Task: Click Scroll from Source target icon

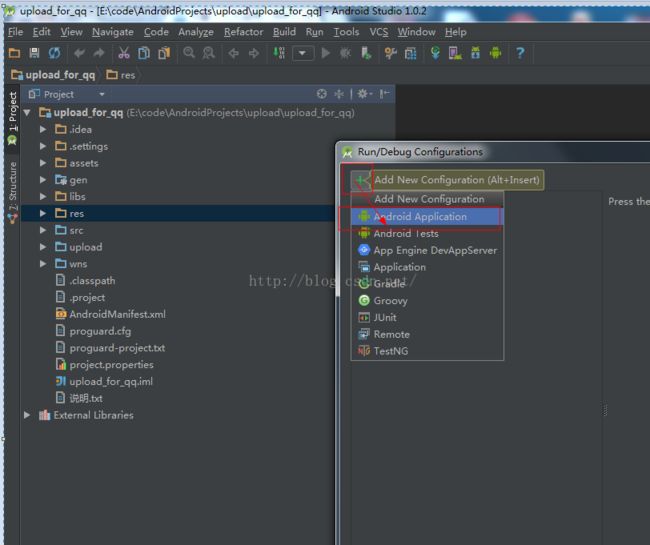Action: [x=322, y=94]
